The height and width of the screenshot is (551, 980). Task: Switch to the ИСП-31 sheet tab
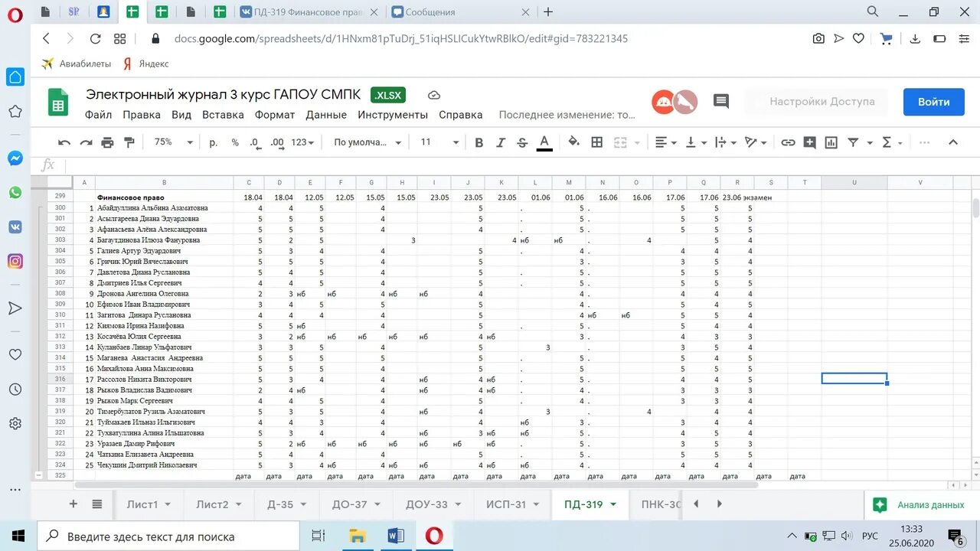tap(513, 504)
